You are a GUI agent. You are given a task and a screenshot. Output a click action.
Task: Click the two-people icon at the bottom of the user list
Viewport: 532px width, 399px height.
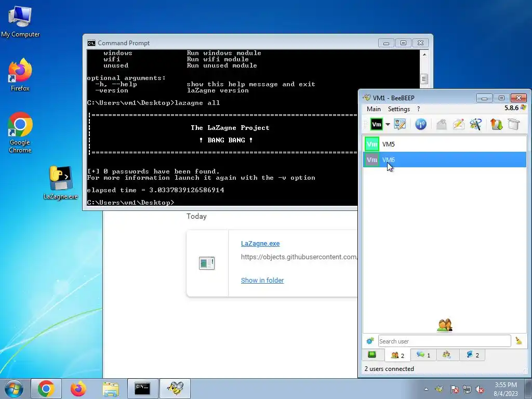click(x=445, y=325)
